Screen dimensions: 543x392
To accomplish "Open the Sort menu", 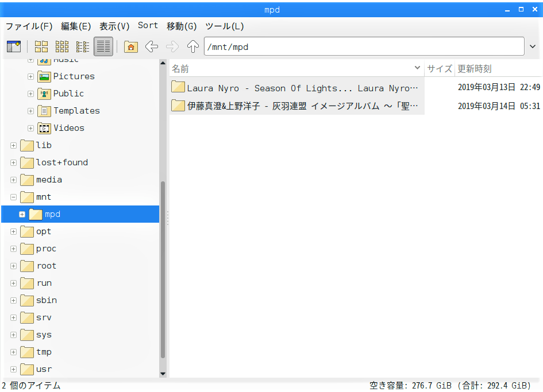I will pos(148,26).
